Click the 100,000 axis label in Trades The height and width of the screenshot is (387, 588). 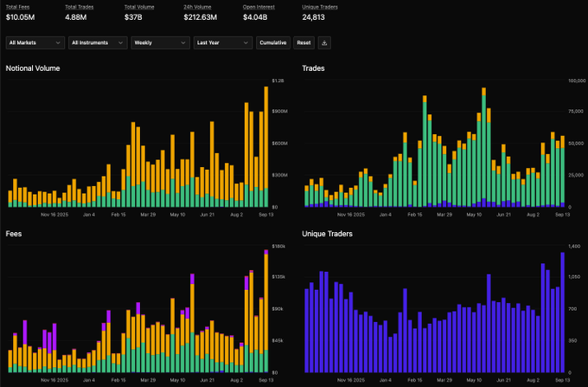(577, 81)
